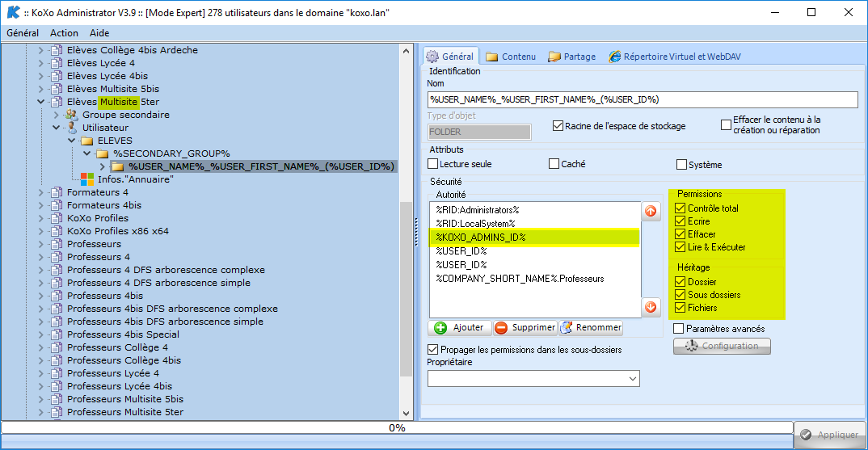Select Professeurs Multisite 5bis tree item
The height and width of the screenshot is (450, 868).
tap(125, 399)
